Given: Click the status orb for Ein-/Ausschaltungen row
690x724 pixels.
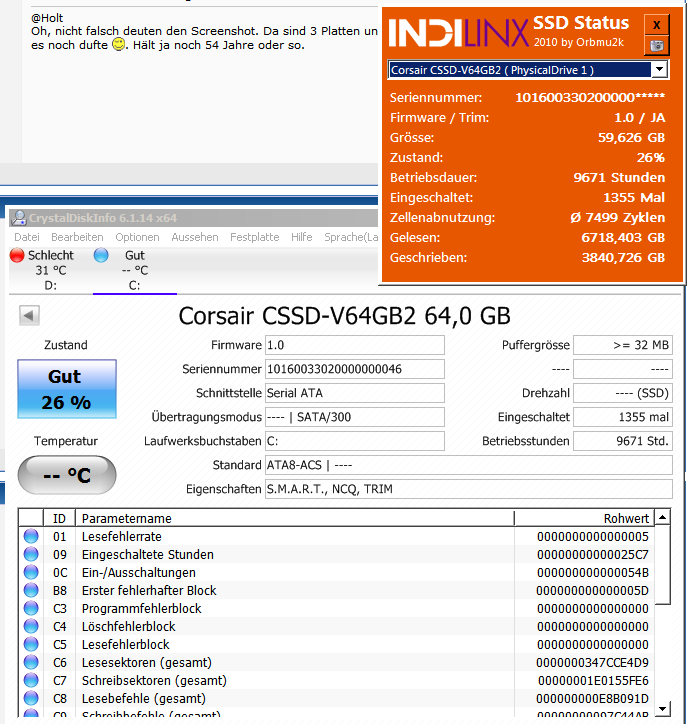Looking at the screenshot, I should [31, 572].
